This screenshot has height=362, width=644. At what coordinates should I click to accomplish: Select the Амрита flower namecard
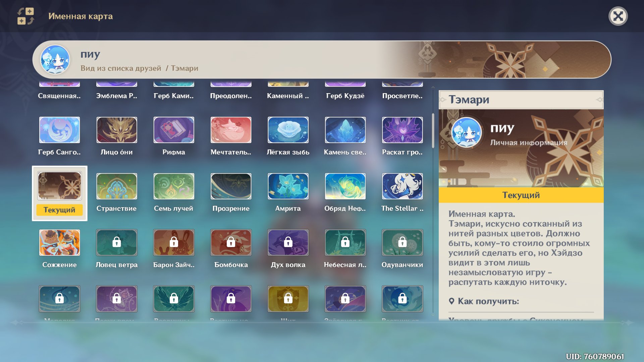pos(288,186)
